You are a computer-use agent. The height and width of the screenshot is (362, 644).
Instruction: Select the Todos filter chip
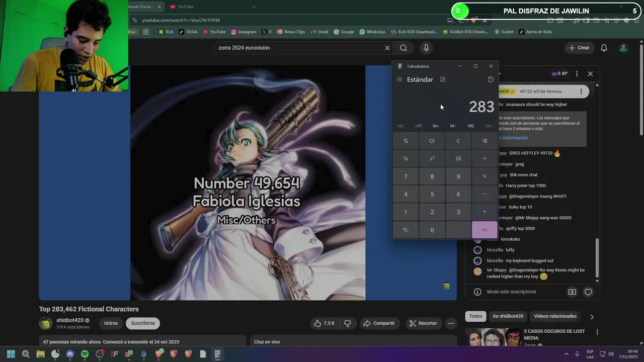click(x=475, y=316)
